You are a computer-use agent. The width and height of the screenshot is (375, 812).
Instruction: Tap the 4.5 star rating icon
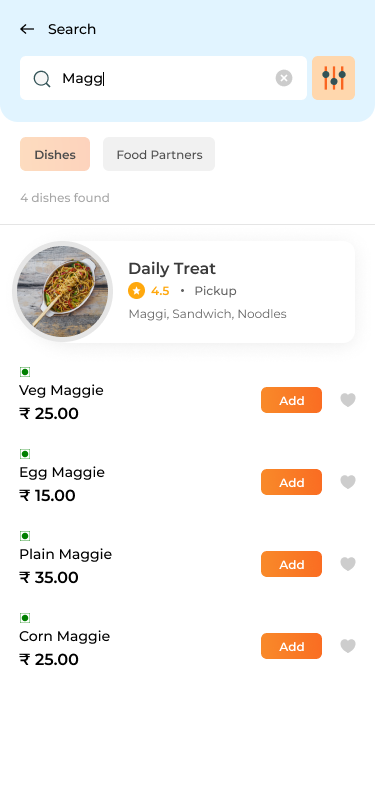tap(136, 291)
